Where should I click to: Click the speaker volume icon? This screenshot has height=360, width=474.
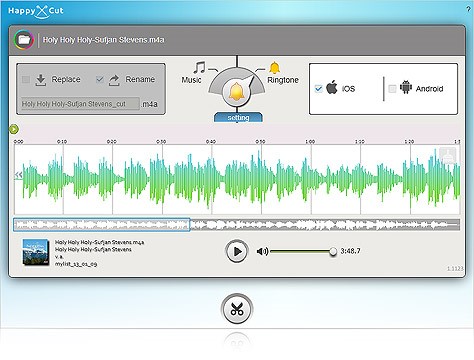(x=262, y=251)
